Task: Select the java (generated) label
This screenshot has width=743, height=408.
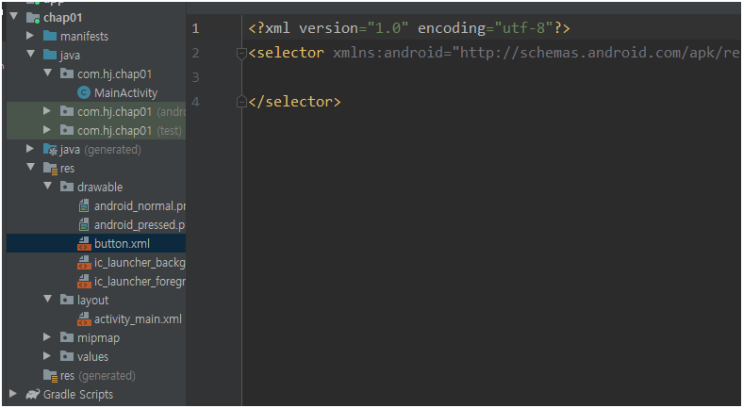Action: pos(100,150)
